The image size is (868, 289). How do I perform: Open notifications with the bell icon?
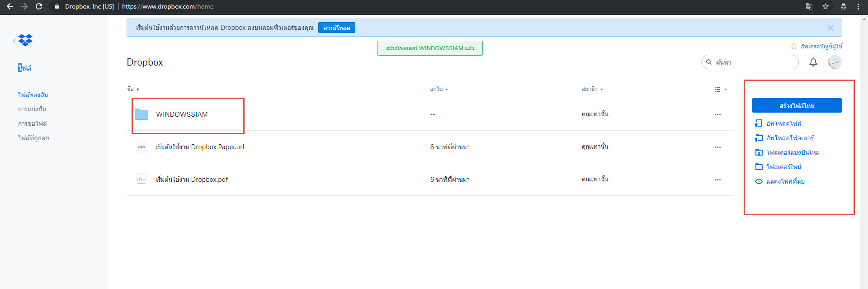tap(813, 62)
